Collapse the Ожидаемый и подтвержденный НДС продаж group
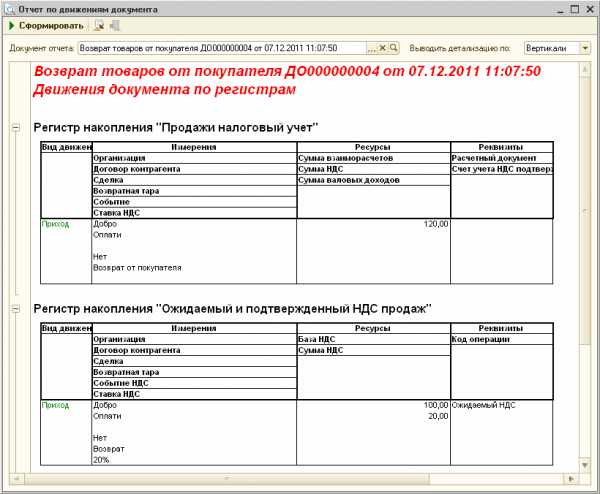The width and height of the screenshot is (600, 494). point(16,308)
